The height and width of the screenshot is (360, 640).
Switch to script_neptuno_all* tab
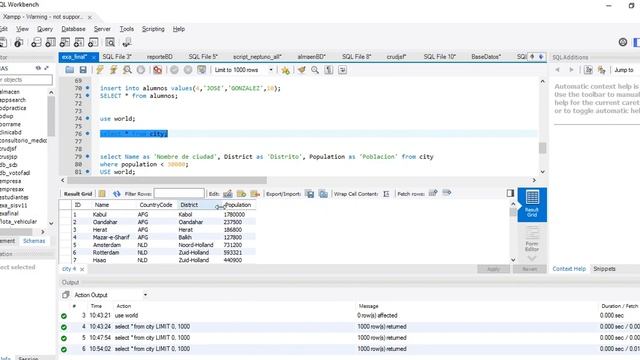click(x=257, y=57)
